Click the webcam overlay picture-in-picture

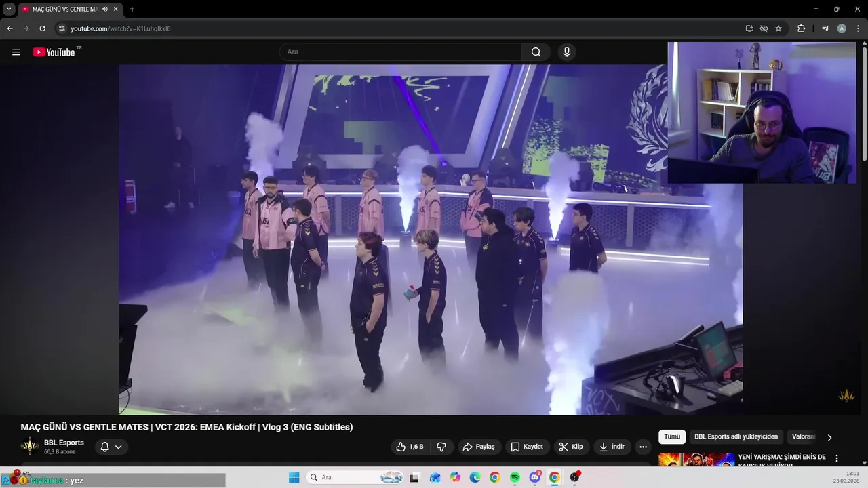(762, 113)
